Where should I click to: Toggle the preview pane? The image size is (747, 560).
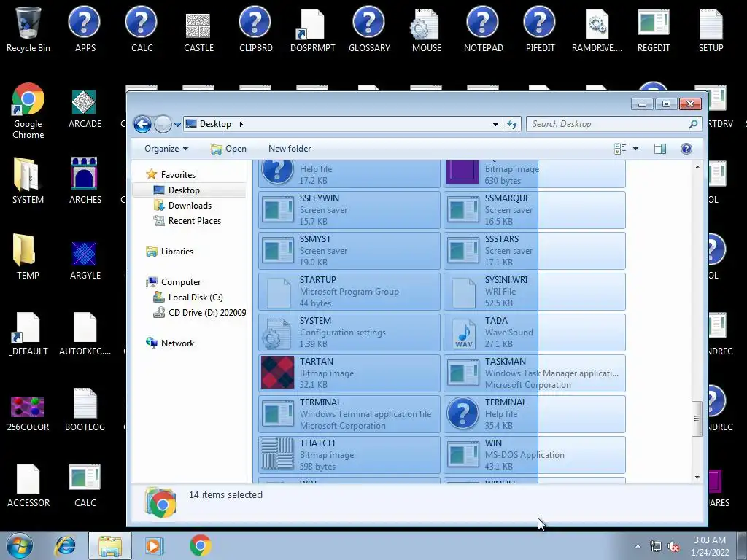point(659,149)
